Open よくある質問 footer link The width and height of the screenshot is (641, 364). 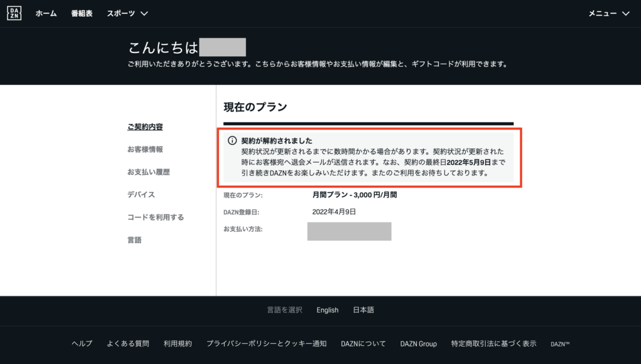point(128,343)
